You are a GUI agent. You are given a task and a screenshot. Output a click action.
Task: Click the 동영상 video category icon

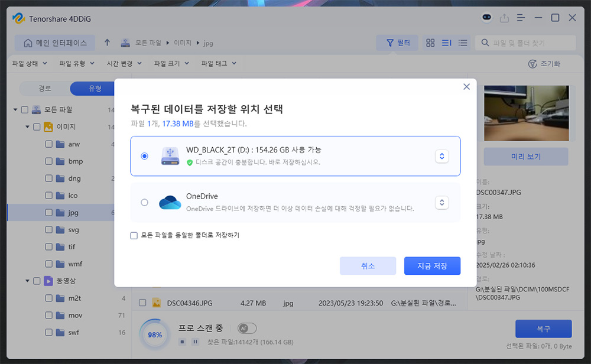pyautogui.click(x=48, y=281)
